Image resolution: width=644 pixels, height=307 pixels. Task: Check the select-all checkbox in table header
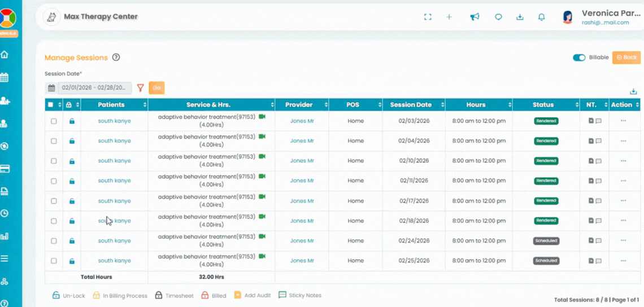[51, 105]
